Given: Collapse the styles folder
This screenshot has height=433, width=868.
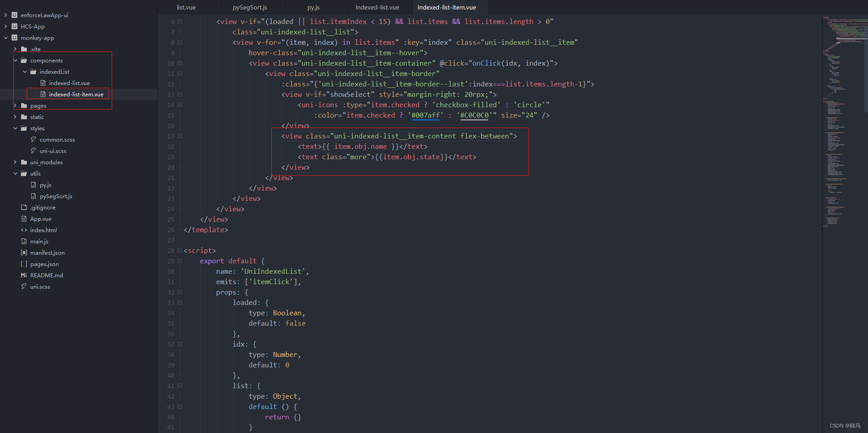Looking at the screenshot, I should point(15,128).
